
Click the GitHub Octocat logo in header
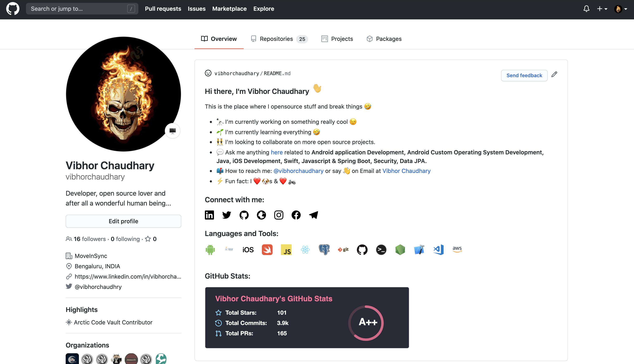coord(13,9)
